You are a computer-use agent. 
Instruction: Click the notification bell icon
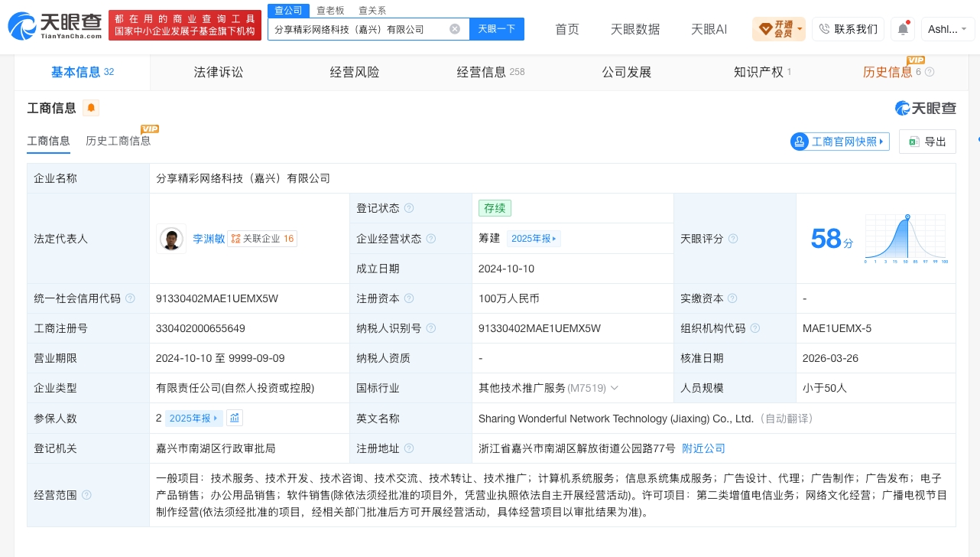(x=903, y=29)
